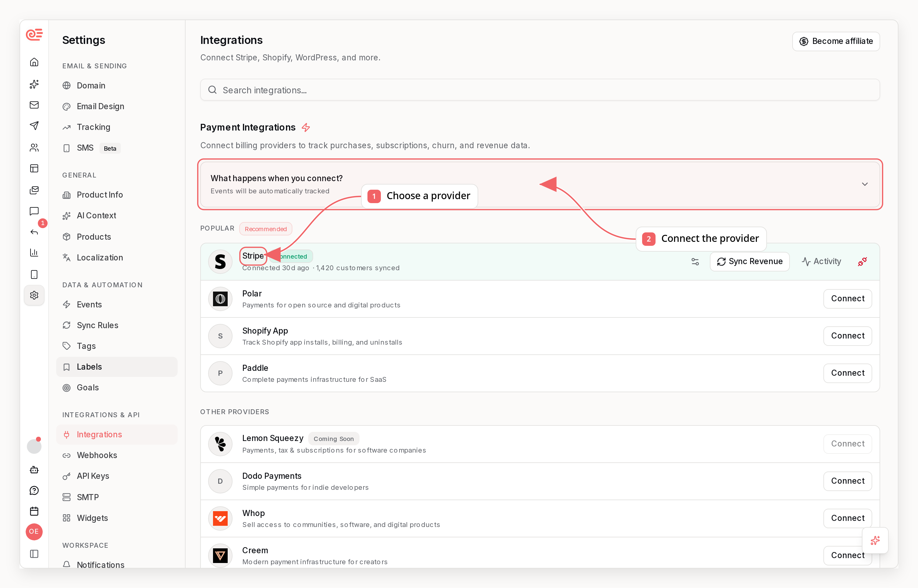
Task: Open the contacts people icon in left rail
Action: pyautogui.click(x=34, y=147)
